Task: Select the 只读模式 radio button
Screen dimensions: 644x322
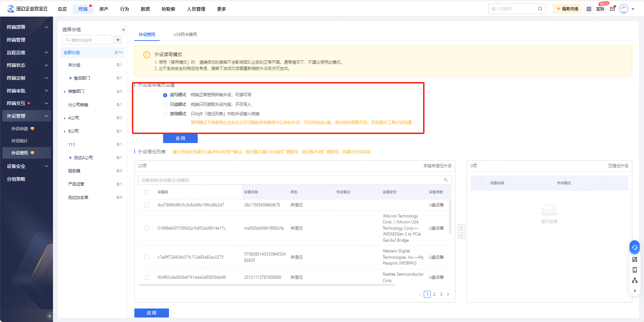Action: pos(165,105)
